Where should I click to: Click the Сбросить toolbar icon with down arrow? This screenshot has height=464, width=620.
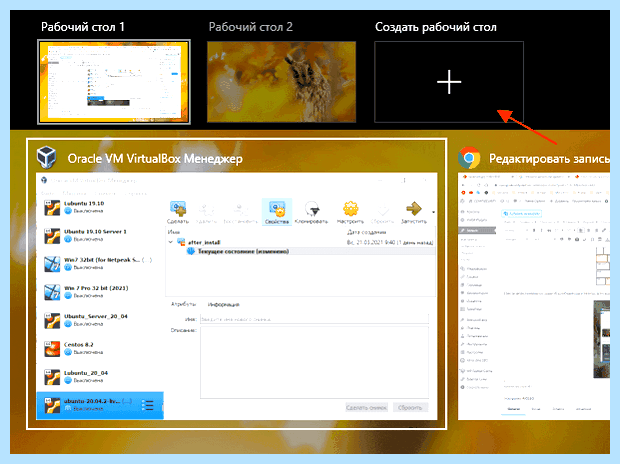pos(382,212)
